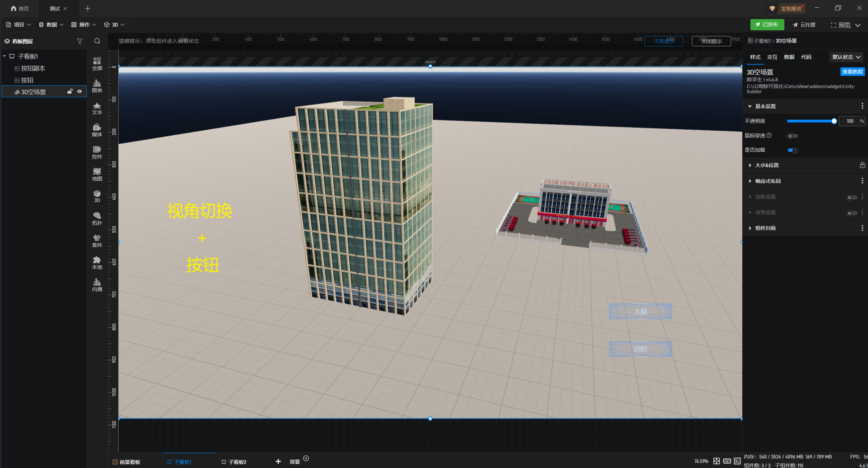The image size is (868, 468).
Task: Enable the 鼠标穿透 toggle switch
Action: pyautogui.click(x=793, y=136)
